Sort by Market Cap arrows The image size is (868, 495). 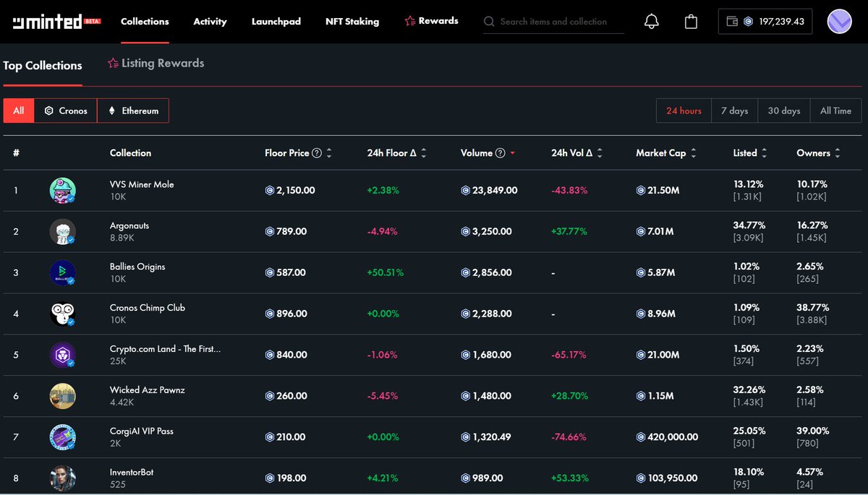click(x=694, y=153)
